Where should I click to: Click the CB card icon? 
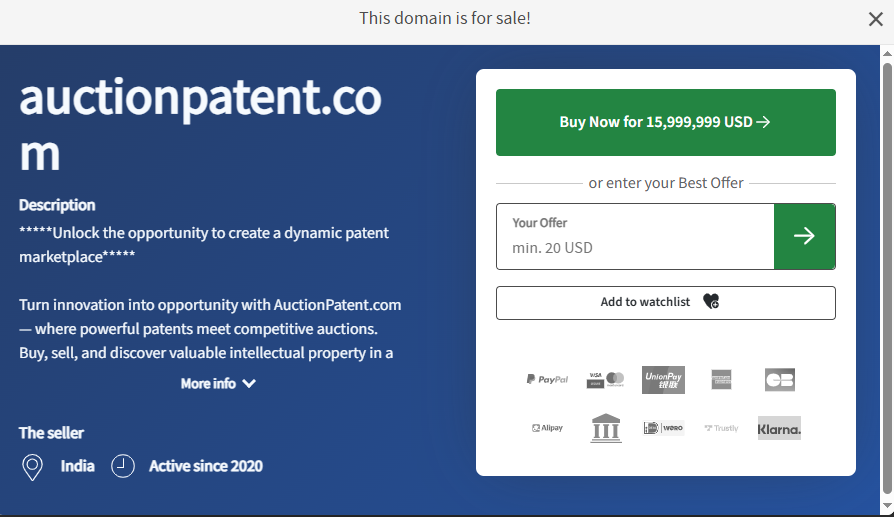(779, 380)
